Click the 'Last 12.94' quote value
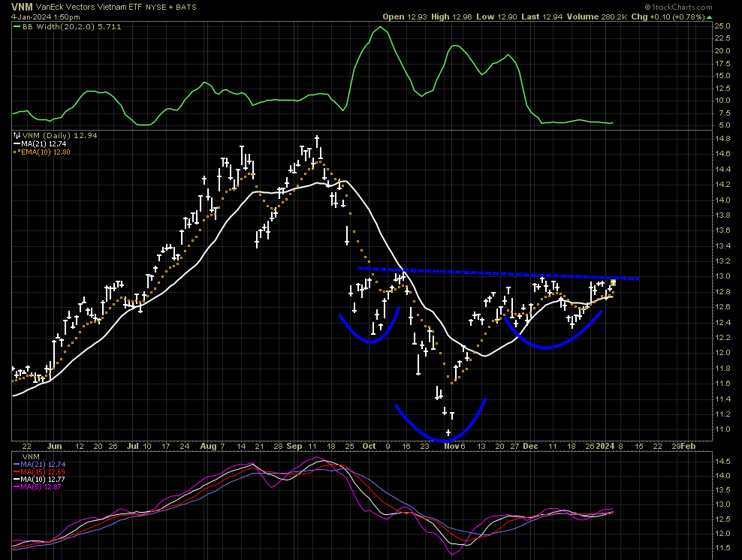 pos(541,17)
